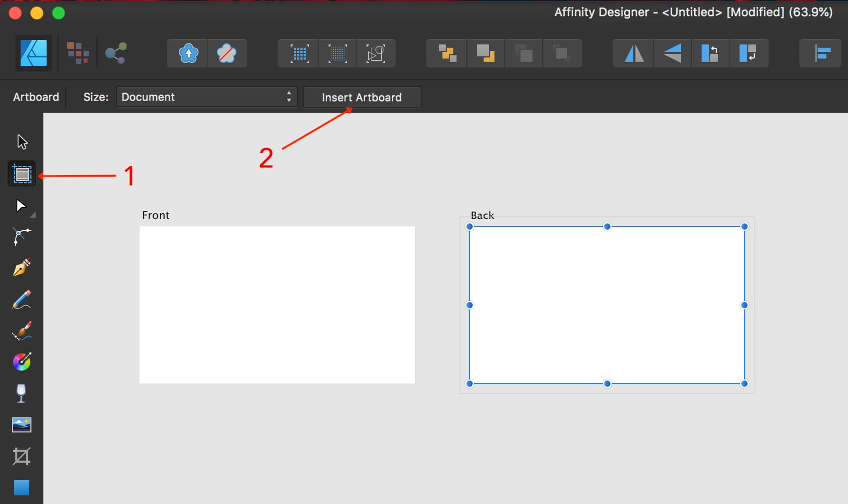This screenshot has height=504, width=848.
Task: Select the Transparency tool wine glass
Action: click(22, 393)
